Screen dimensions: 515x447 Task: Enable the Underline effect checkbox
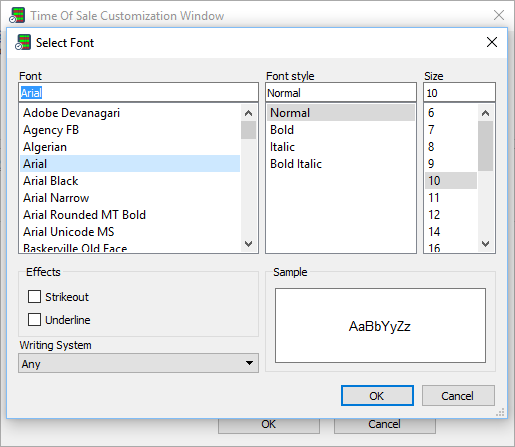coord(34,319)
